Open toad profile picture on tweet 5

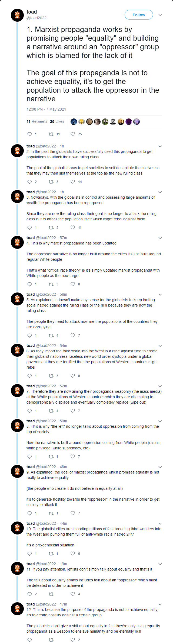[x=17, y=299]
